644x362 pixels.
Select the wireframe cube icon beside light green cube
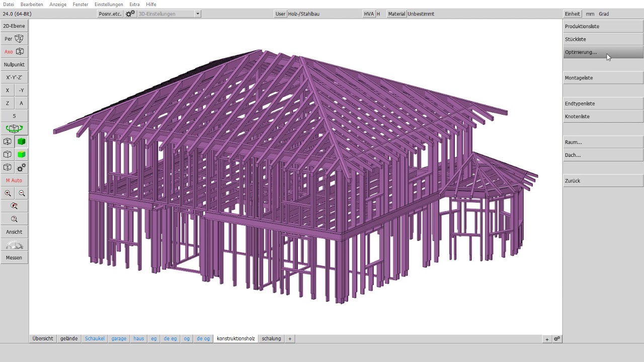tap(8, 155)
